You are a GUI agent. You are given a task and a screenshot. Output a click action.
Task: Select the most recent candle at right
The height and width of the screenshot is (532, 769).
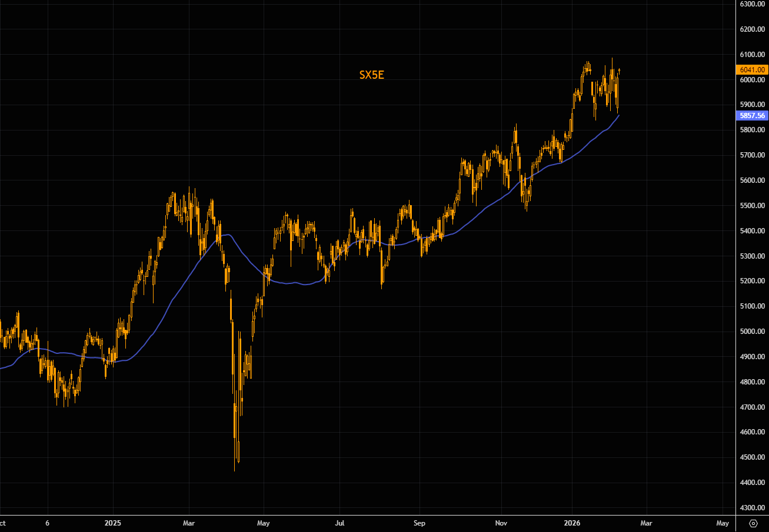619,71
